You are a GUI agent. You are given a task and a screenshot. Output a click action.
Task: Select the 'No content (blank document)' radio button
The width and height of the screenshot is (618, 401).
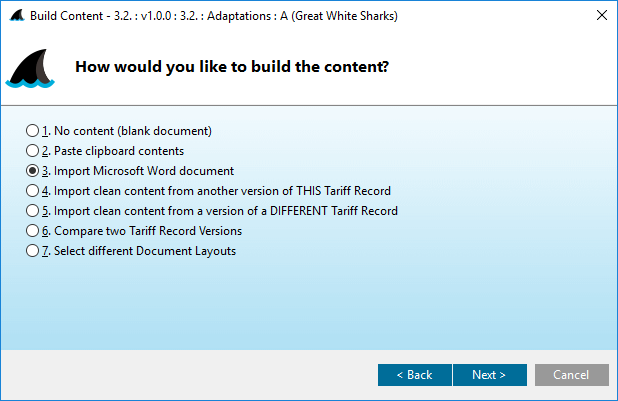point(33,131)
